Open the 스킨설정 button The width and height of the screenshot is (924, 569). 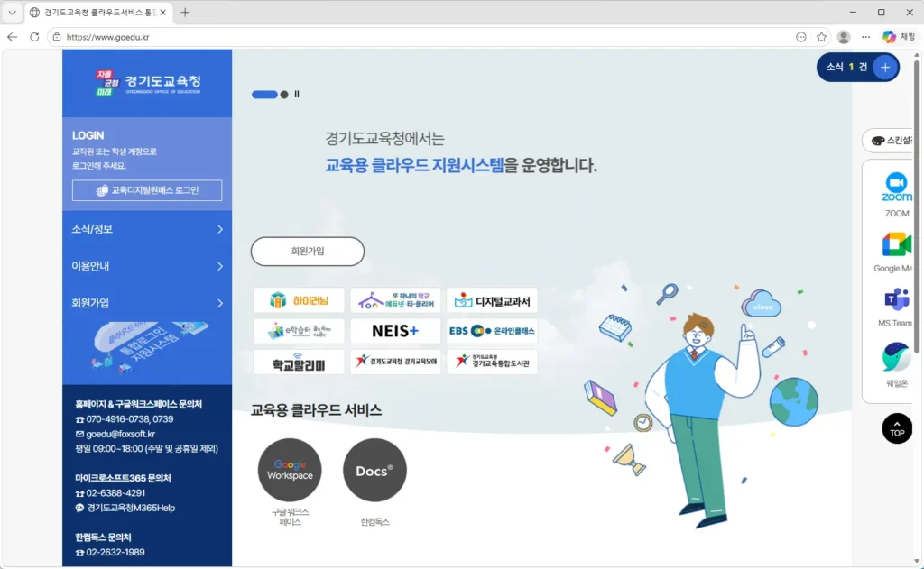(x=890, y=140)
